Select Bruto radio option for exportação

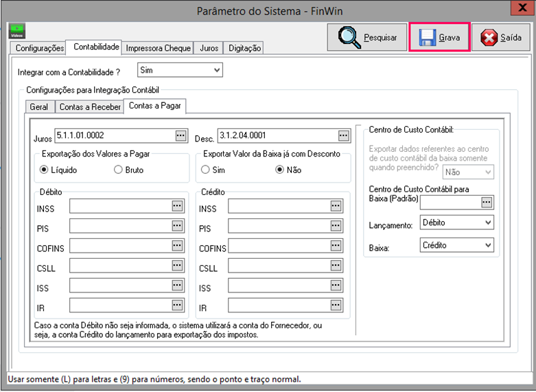(118, 170)
